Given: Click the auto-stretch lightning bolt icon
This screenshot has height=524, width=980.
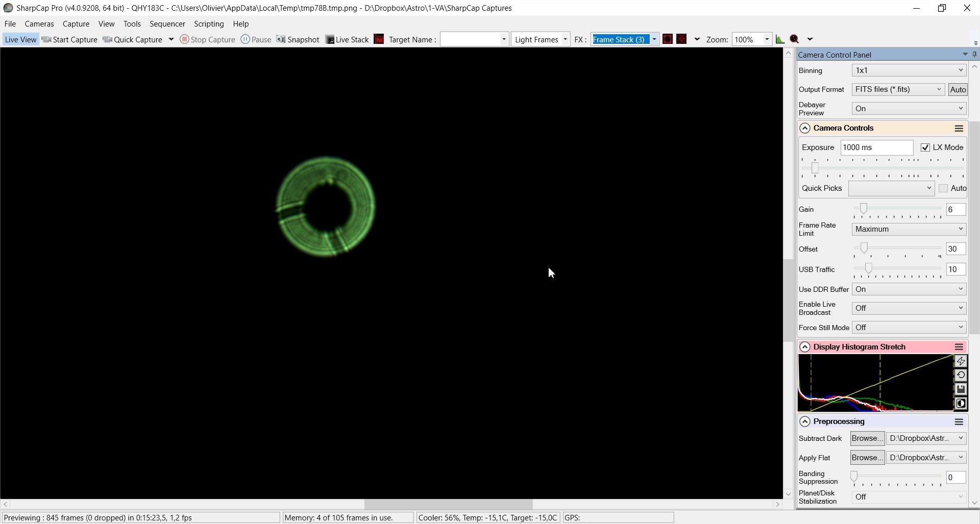Looking at the screenshot, I should pos(961,361).
